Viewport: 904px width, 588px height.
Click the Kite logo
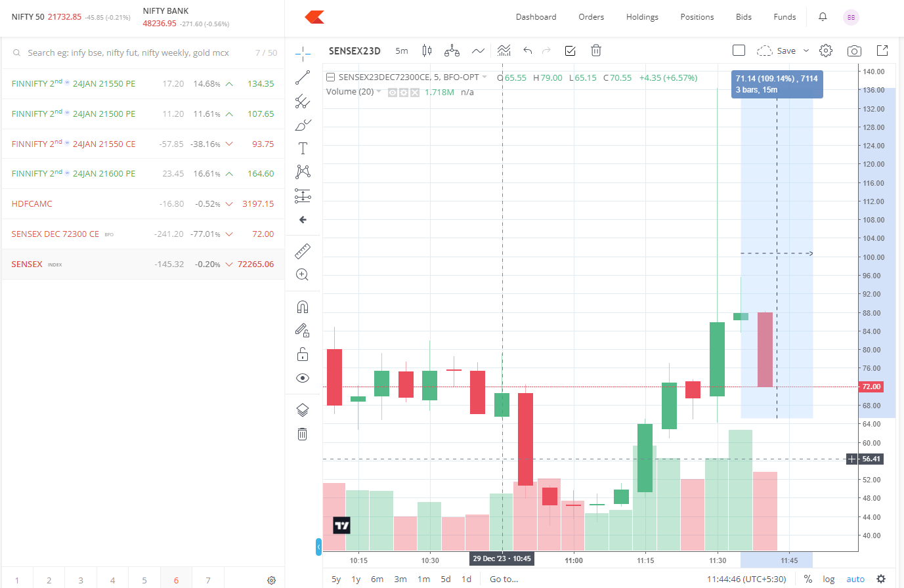(x=314, y=17)
